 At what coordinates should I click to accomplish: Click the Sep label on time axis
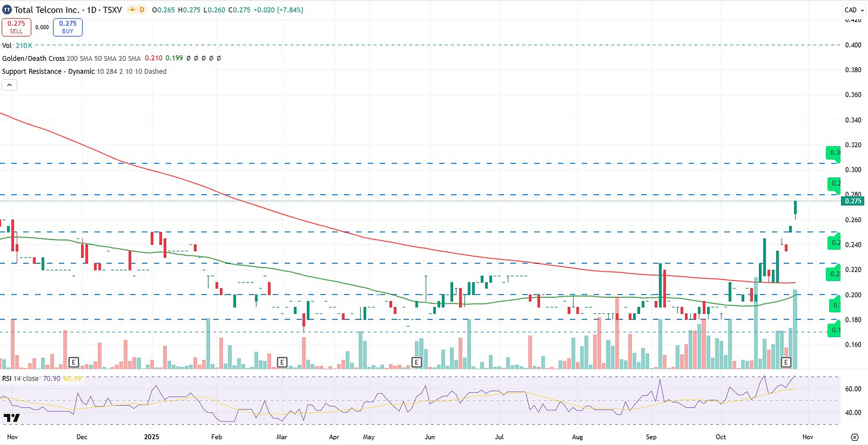point(651,436)
